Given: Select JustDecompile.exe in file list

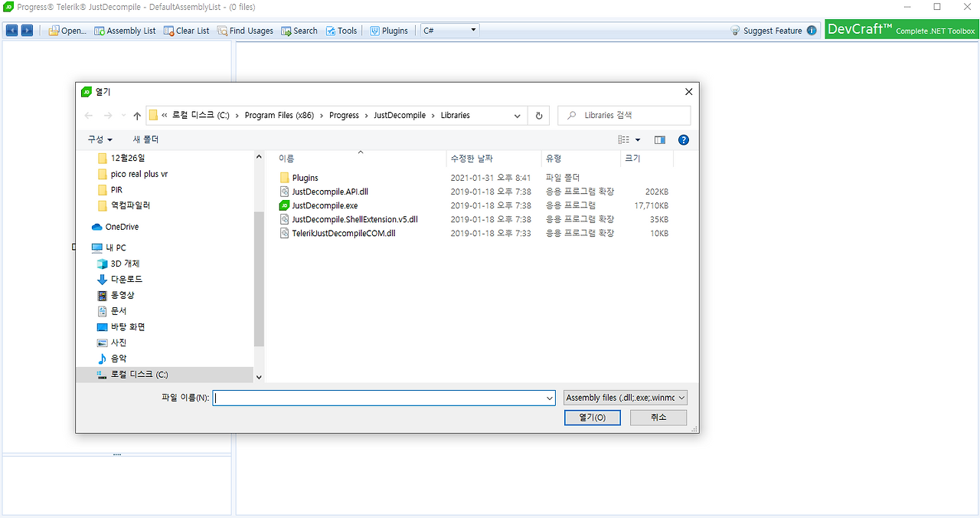Looking at the screenshot, I should 325,205.
